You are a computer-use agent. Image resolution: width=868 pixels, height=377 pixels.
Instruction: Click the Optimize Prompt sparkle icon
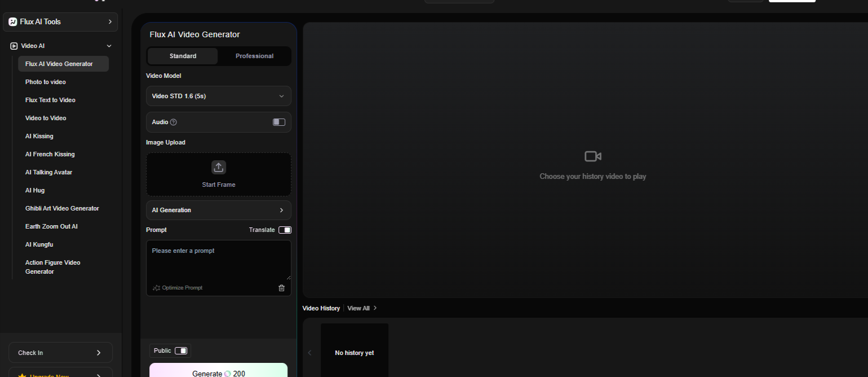156,288
